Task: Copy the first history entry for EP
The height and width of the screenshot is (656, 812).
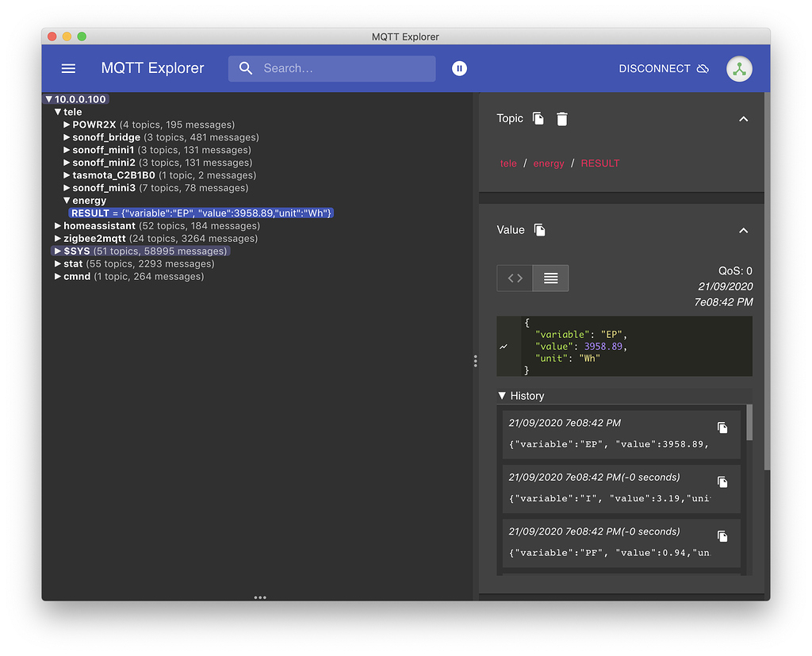Action: (722, 428)
